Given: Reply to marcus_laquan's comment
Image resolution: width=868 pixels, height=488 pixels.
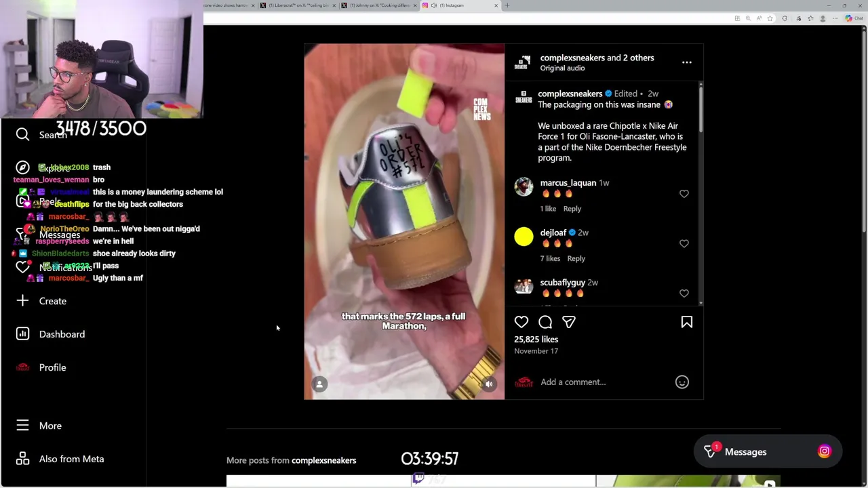Looking at the screenshot, I should point(572,209).
